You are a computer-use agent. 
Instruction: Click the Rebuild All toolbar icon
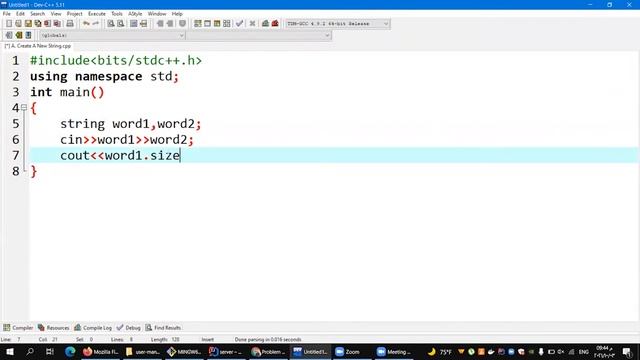227,24
